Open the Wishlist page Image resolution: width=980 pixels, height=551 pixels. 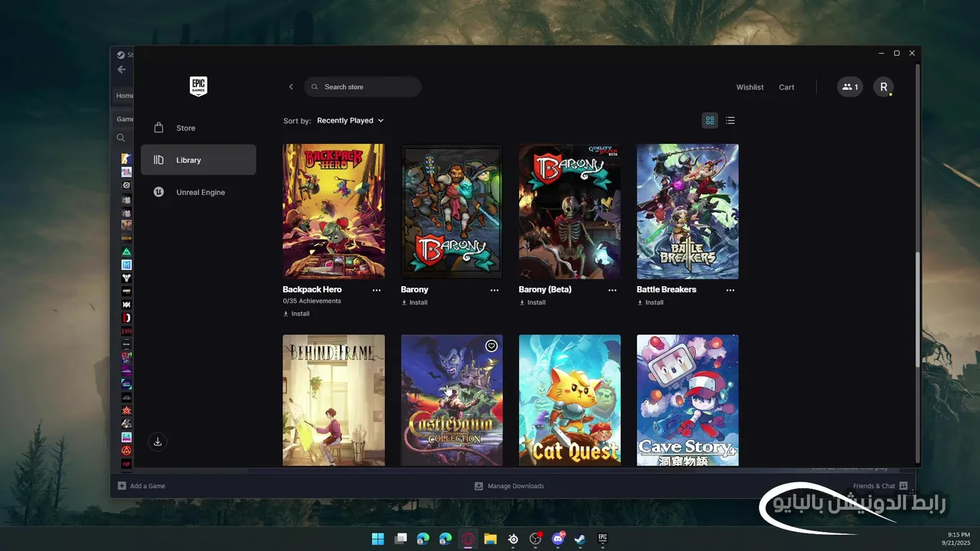click(x=750, y=87)
